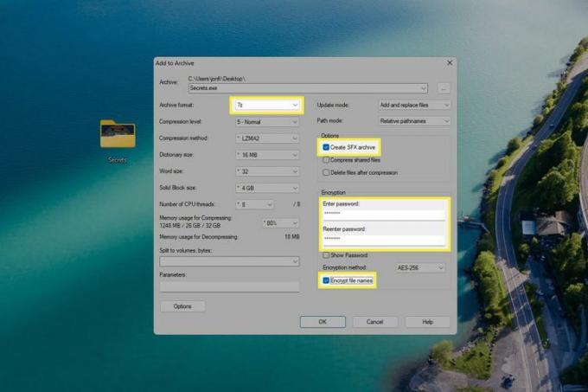Open the Path mode Relative pathnames dropdown
588x392 pixels.
click(x=414, y=121)
